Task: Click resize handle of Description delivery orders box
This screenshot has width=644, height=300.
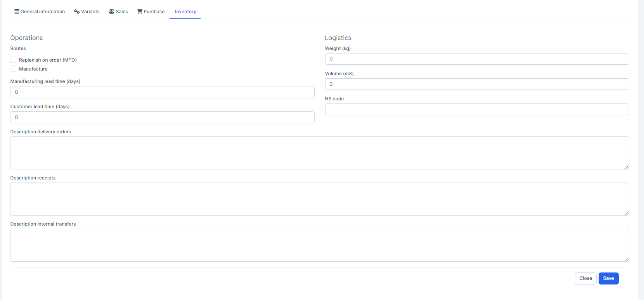Action: [627, 167]
